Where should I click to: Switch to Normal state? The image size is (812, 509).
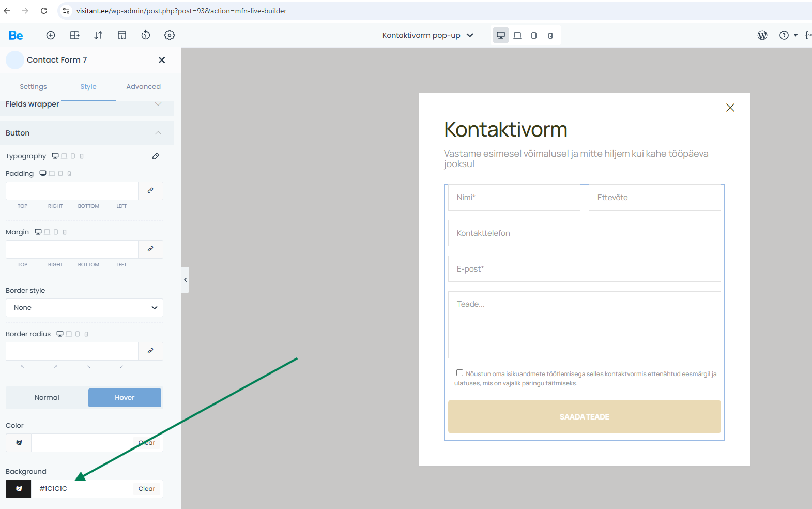point(47,398)
